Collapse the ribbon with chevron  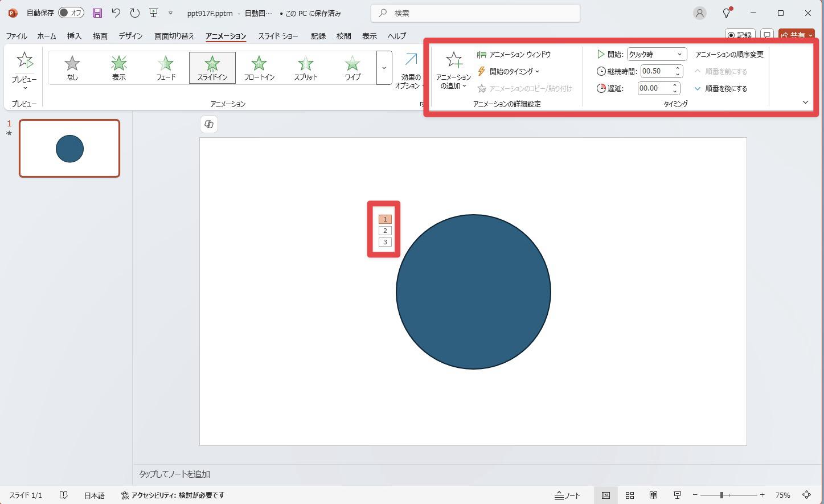click(x=805, y=102)
